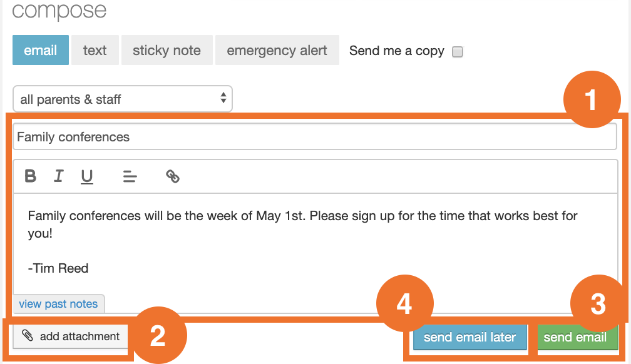Apply underline formatting

(86, 176)
